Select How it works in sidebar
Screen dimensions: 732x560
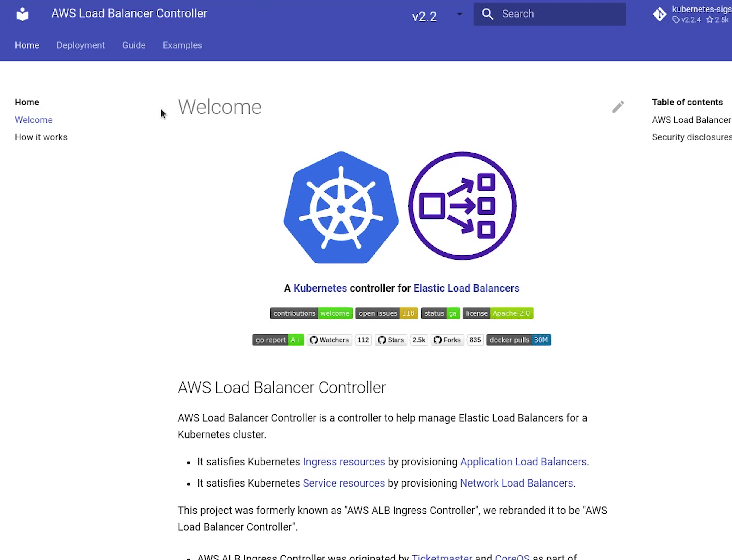point(41,137)
